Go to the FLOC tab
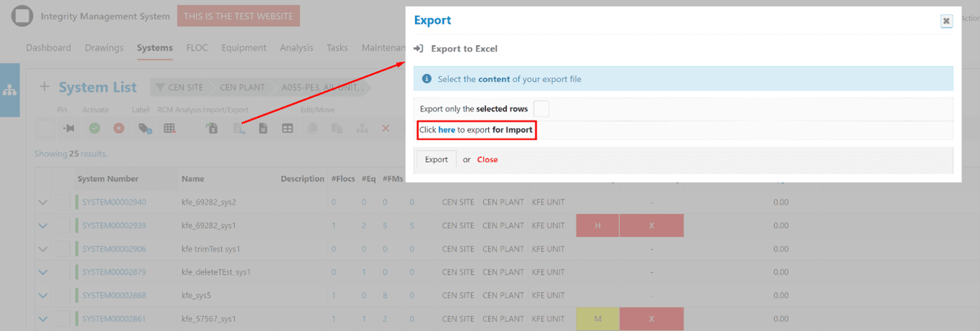The height and width of the screenshot is (331, 980). (197, 48)
